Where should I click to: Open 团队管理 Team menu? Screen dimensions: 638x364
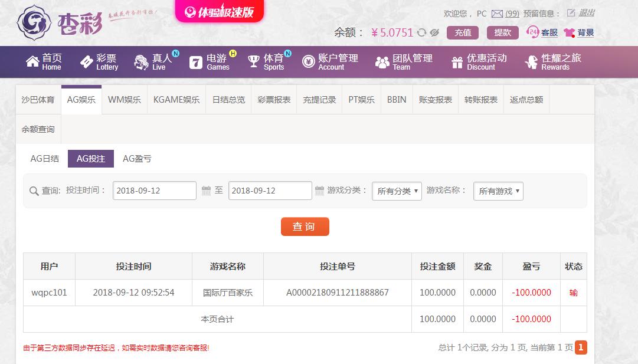point(404,62)
